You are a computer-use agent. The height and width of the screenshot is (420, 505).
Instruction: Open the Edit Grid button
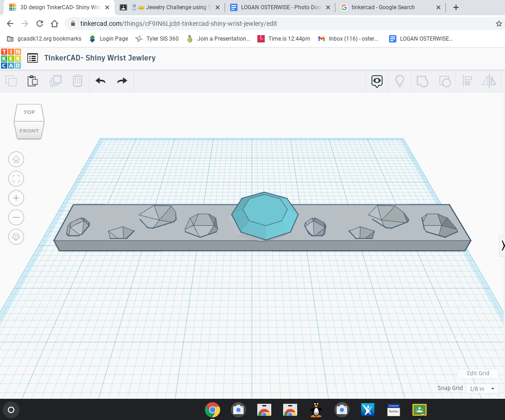click(x=478, y=373)
